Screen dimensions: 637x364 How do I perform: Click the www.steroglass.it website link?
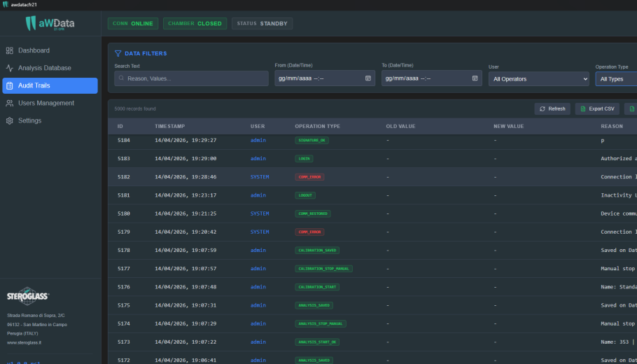click(x=24, y=342)
